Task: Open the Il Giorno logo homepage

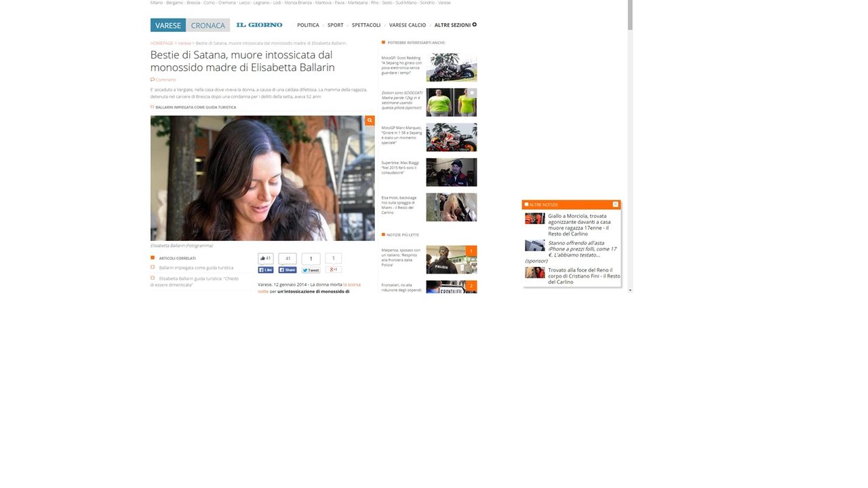Action: click(259, 25)
